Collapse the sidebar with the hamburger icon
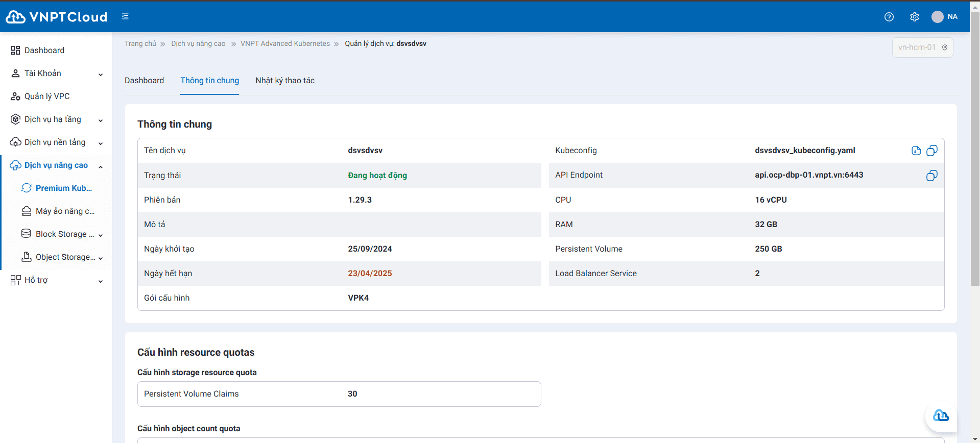This screenshot has width=980, height=443. click(125, 17)
